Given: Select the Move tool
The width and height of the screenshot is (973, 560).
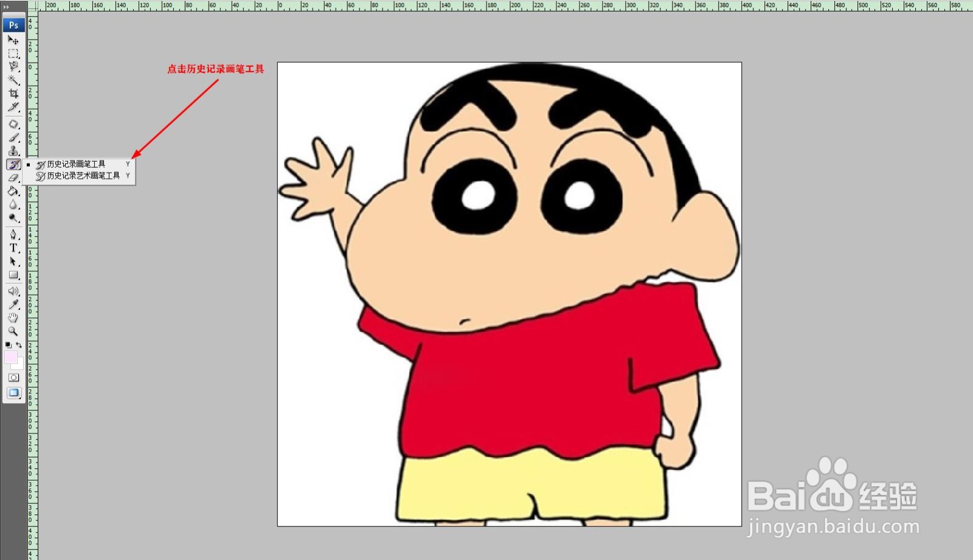Looking at the screenshot, I should (x=13, y=40).
